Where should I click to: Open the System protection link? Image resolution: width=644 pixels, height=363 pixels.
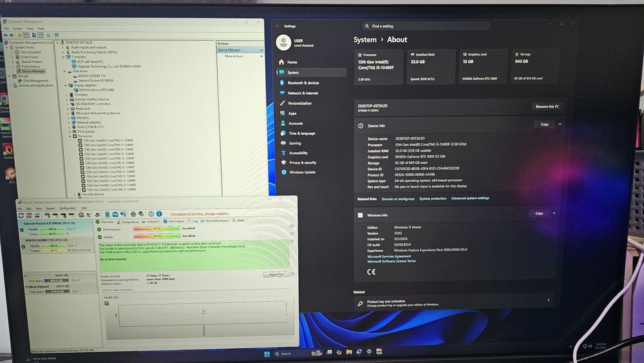click(433, 199)
